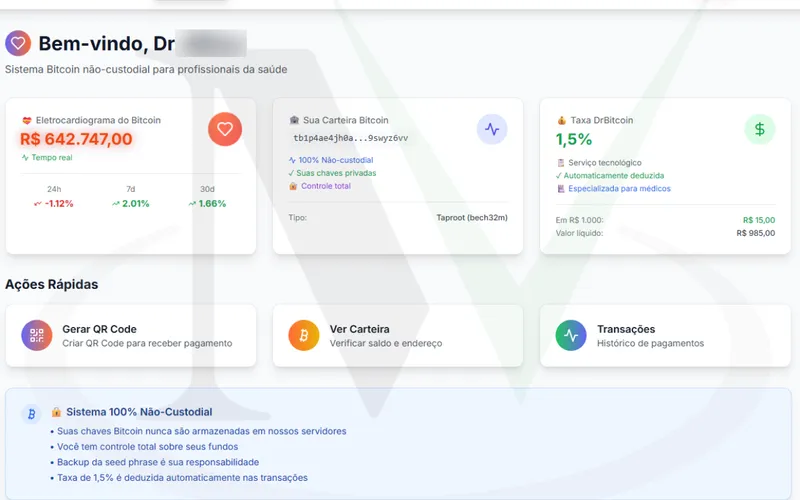Screen dimensions: 800x500
Task: Click the 30d change value 1.66%
Action: [212, 204]
